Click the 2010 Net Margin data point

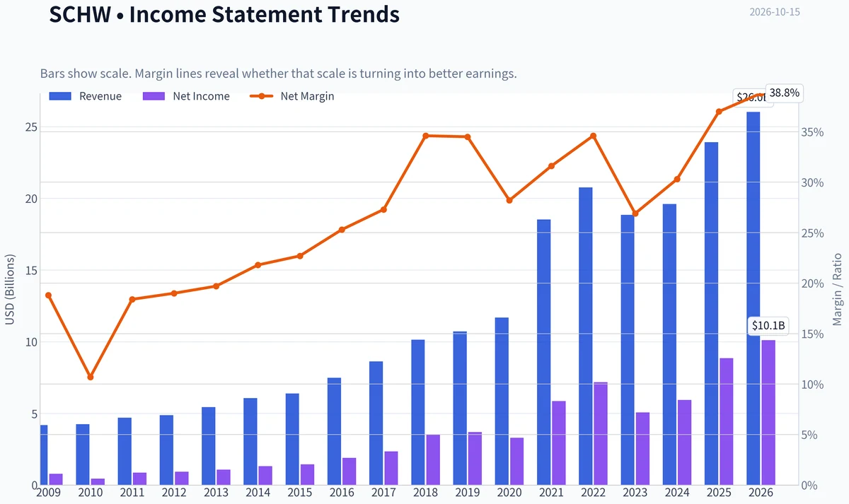(90, 377)
